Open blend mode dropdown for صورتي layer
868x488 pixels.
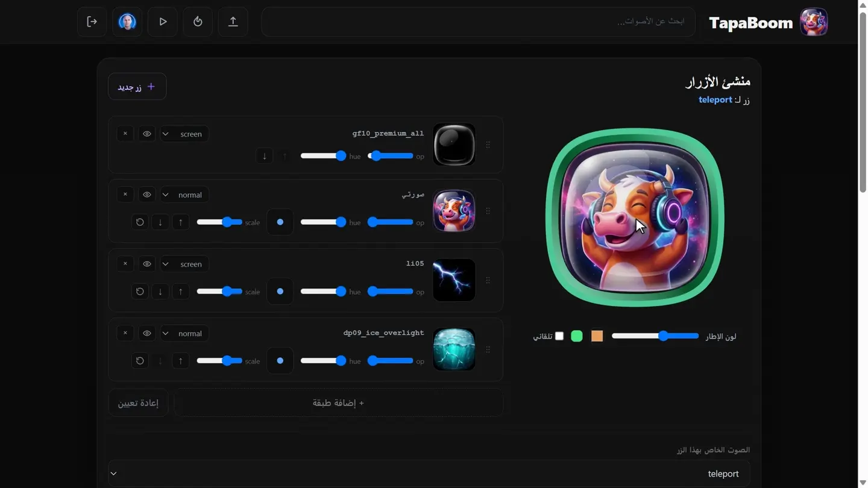pyautogui.click(x=184, y=195)
